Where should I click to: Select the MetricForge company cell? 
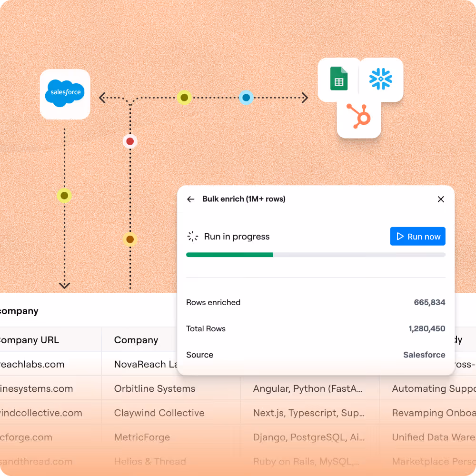click(x=171, y=437)
